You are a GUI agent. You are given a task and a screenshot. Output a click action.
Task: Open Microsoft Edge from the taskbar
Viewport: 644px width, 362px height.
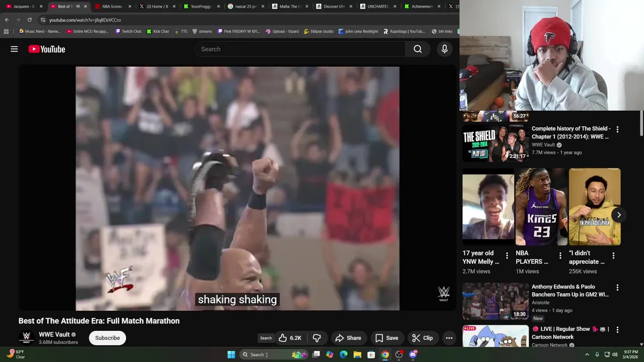tap(344, 354)
